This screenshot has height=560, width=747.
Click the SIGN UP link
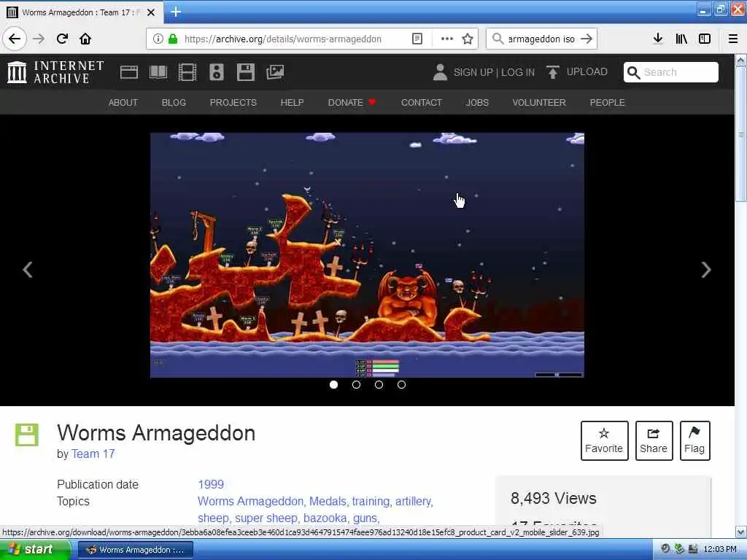(473, 72)
